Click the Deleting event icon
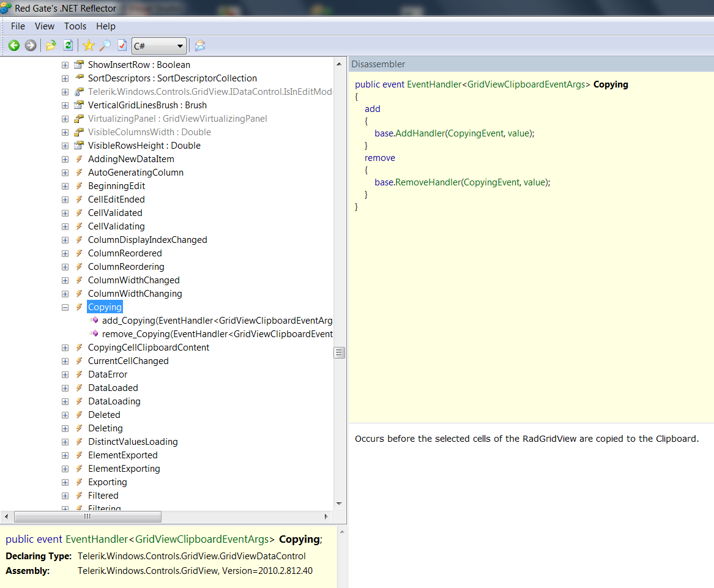This screenshot has width=714, height=588. [x=80, y=428]
